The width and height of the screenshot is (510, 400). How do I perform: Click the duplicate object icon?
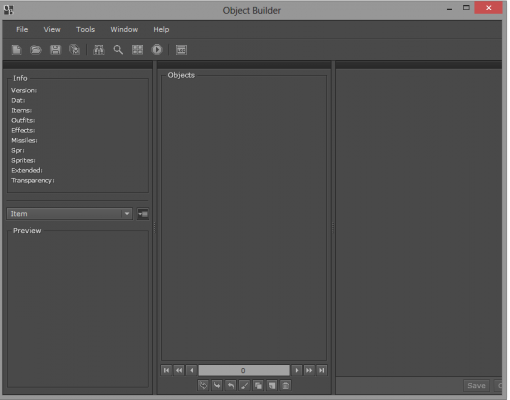point(258,386)
